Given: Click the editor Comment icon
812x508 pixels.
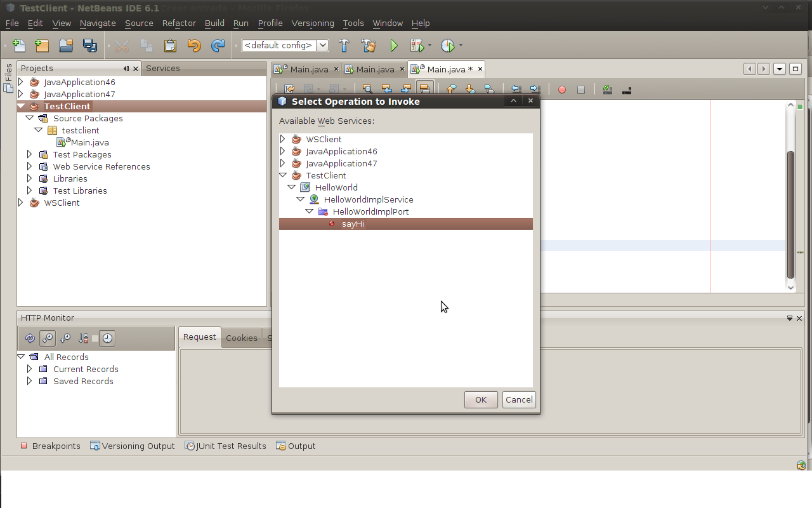Looking at the screenshot, I should [x=608, y=90].
